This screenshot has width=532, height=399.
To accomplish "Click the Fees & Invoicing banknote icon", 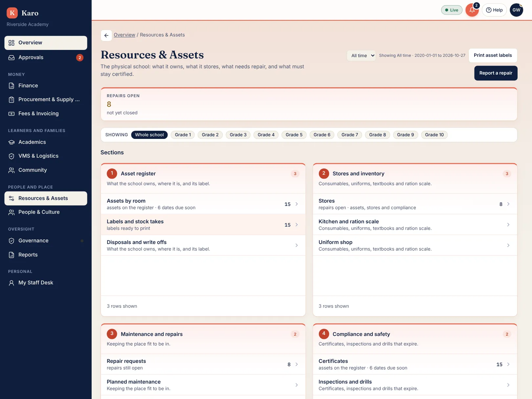I will coord(11,114).
